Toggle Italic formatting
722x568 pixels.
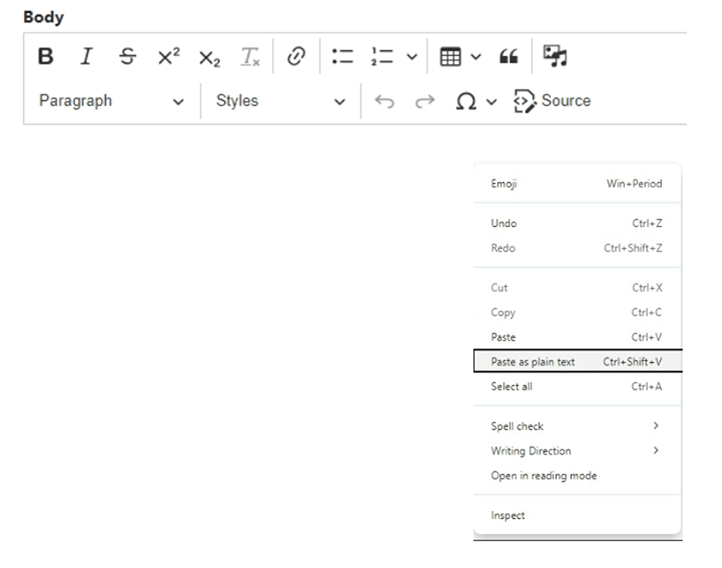[x=86, y=57]
